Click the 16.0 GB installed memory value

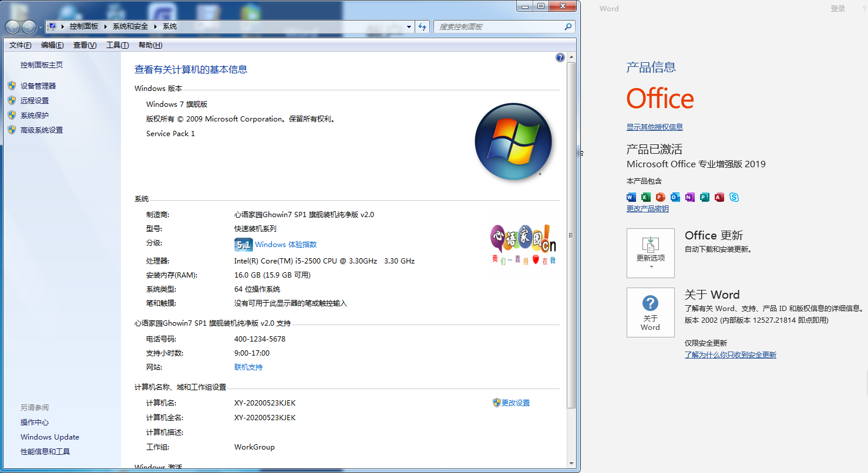(272, 275)
